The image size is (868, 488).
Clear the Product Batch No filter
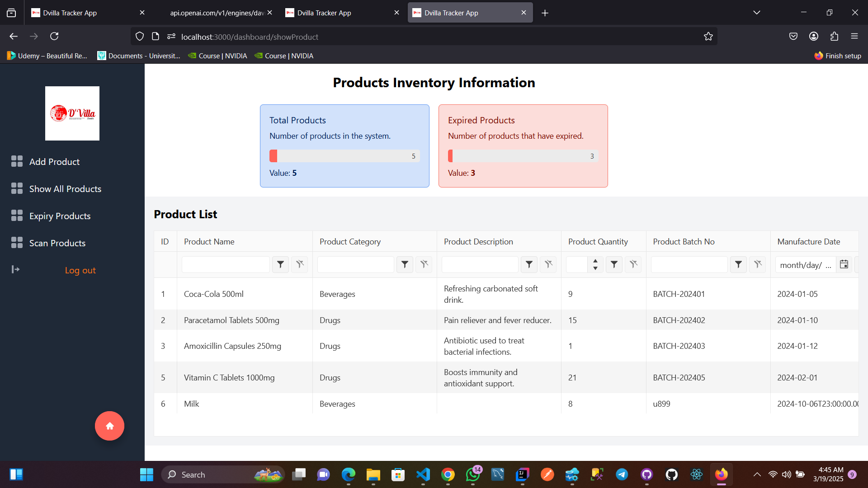tap(757, 264)
